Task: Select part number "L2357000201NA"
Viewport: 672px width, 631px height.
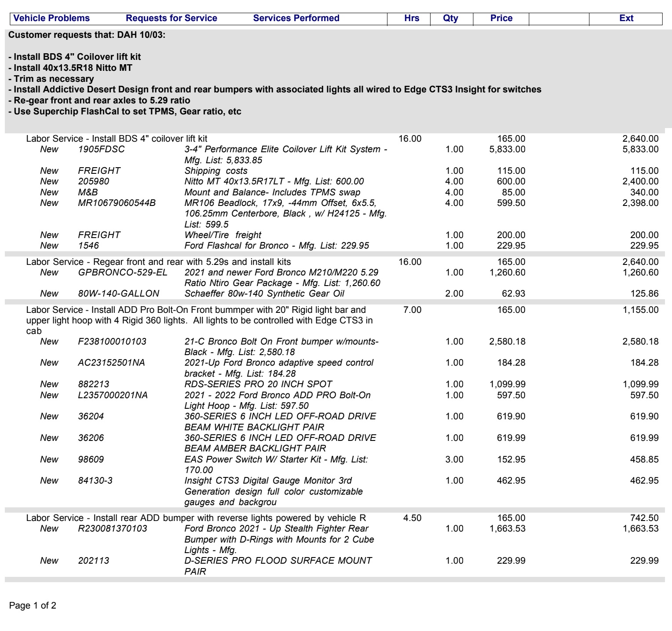Action: [113, 396]
